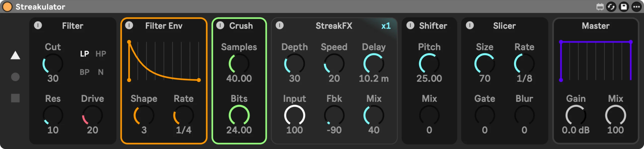
Task: Click the Filter Env curve display
Action: pos(164,61)
